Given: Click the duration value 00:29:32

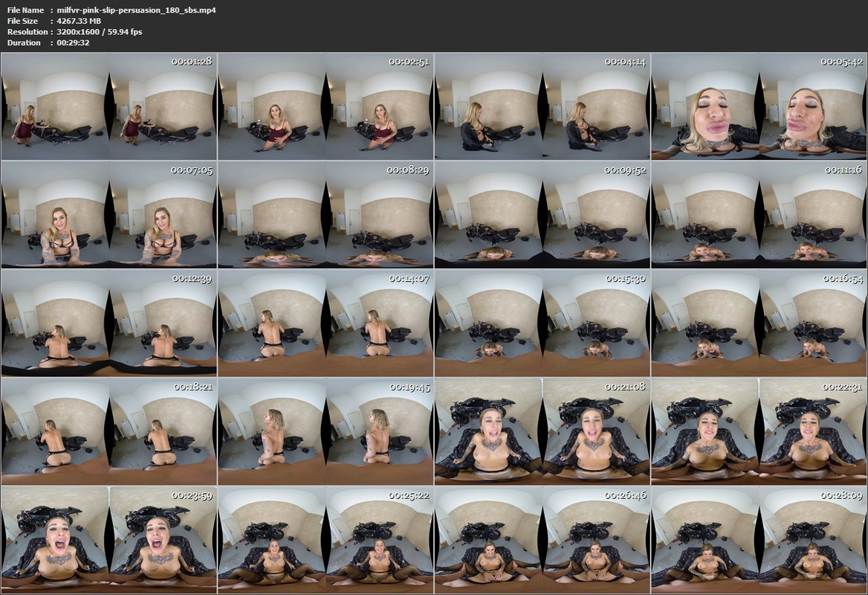Looking at the screenshot, I should point(73,42).
